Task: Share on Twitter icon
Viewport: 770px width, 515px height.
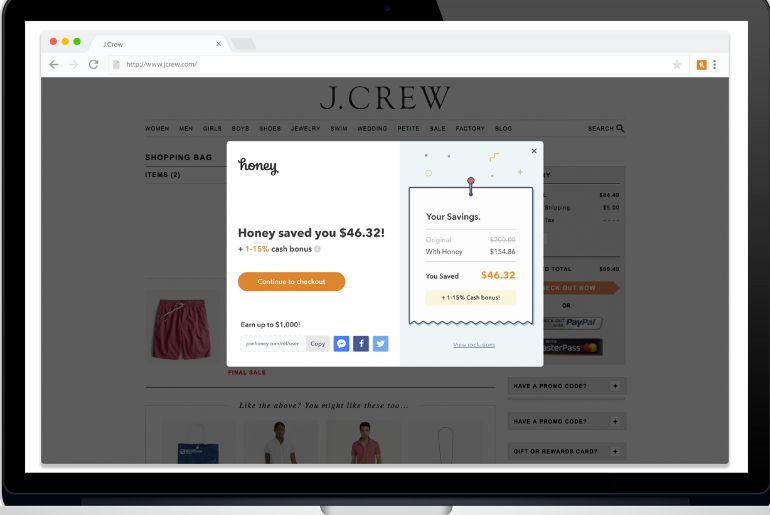Action: coord(381,344)
